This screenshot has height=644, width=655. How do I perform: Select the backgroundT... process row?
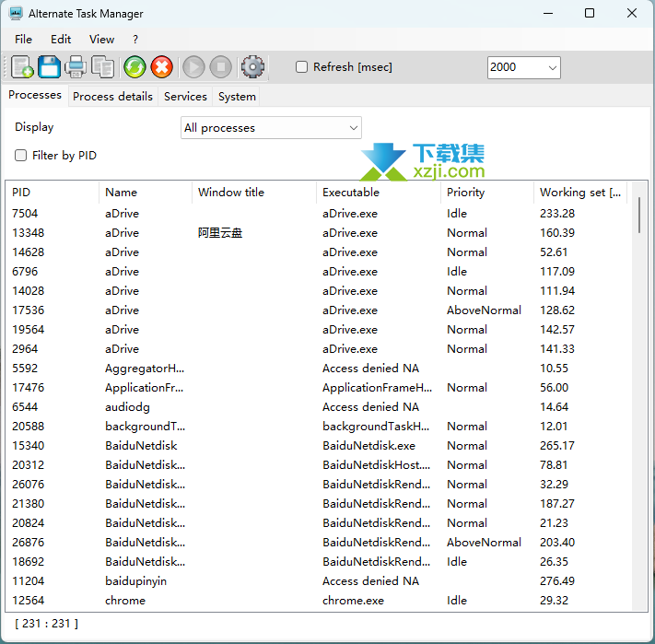click(x=318, y=427)
